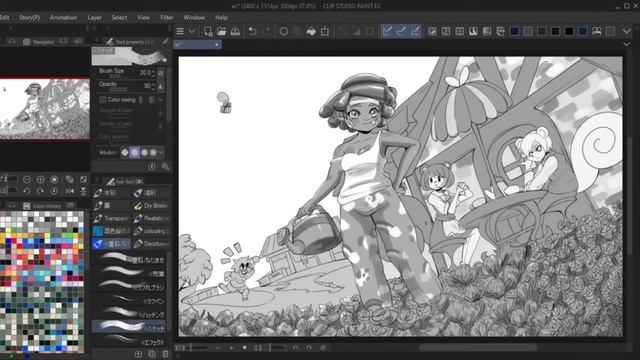Screen dimensions: 640x360
Task: Rotate navigator view left
Action: (27, 191)
